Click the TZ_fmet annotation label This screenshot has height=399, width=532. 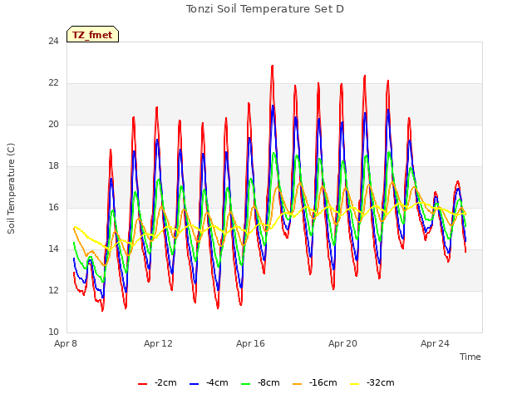[92, 34]
